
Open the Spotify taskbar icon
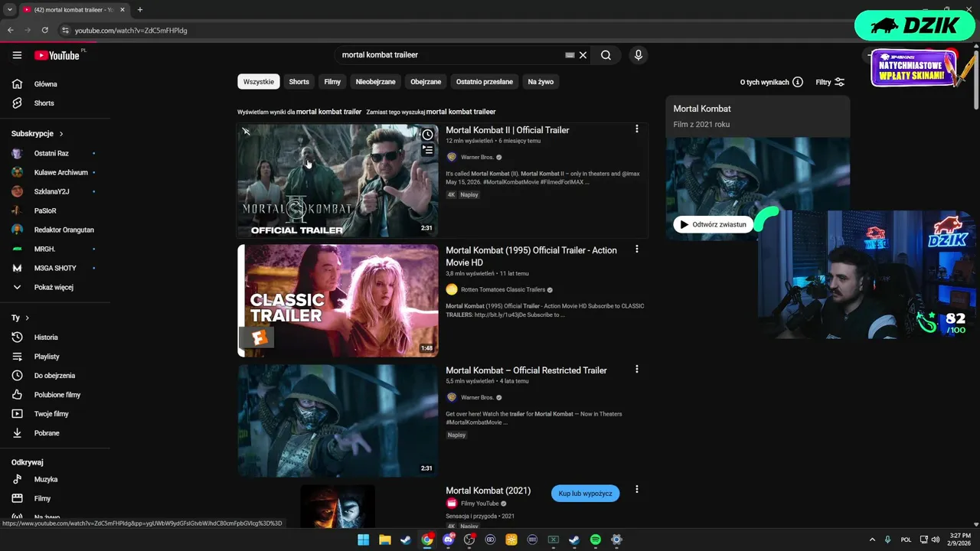pyautogui.click(x=596, y=540)
